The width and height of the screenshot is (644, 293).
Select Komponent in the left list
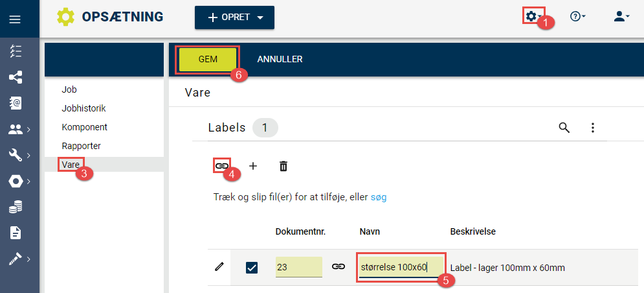tap(85, 127)
